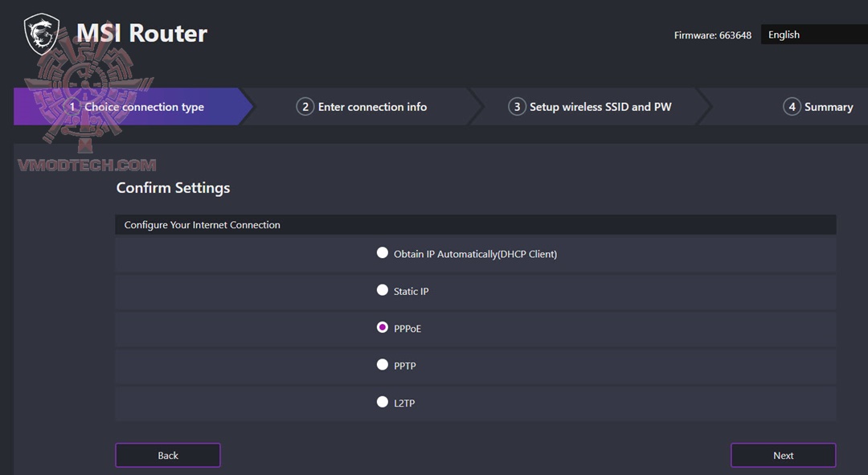Go to Choice connection type step
The width and height of the screenshot is (868, 475).
144,107
